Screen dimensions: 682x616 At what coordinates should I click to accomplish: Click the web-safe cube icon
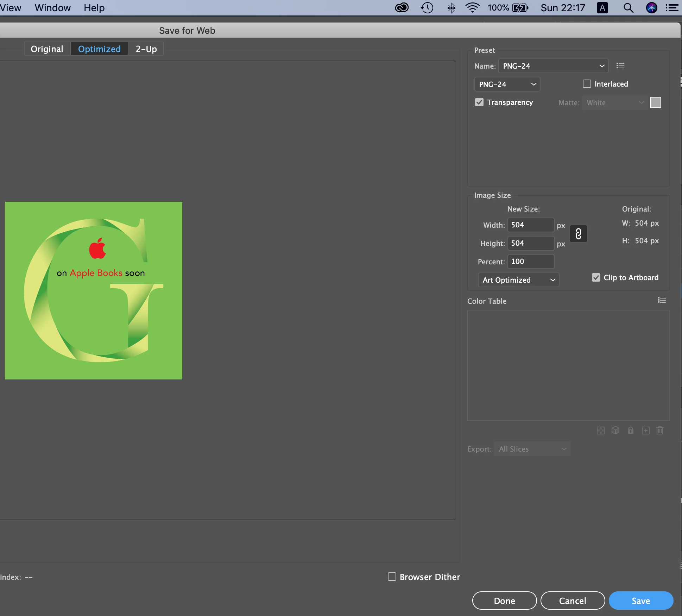click(615, 430)
